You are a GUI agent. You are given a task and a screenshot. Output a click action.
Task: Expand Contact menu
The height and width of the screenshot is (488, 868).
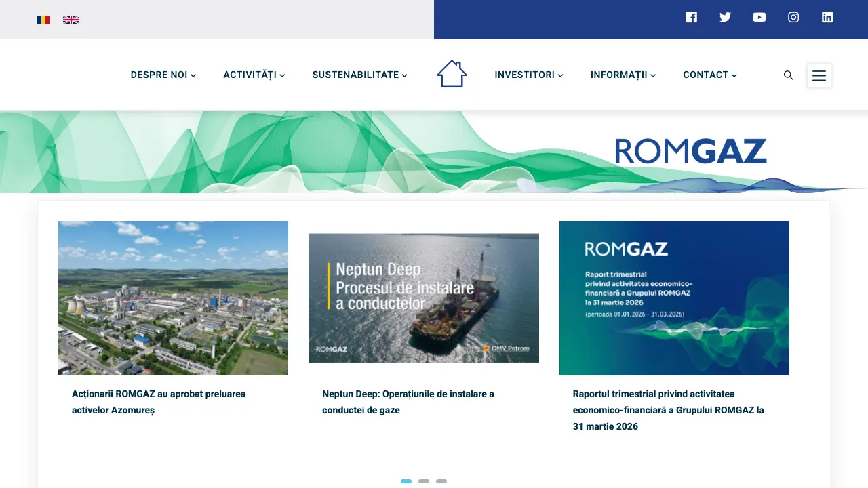tap(710, 75)
